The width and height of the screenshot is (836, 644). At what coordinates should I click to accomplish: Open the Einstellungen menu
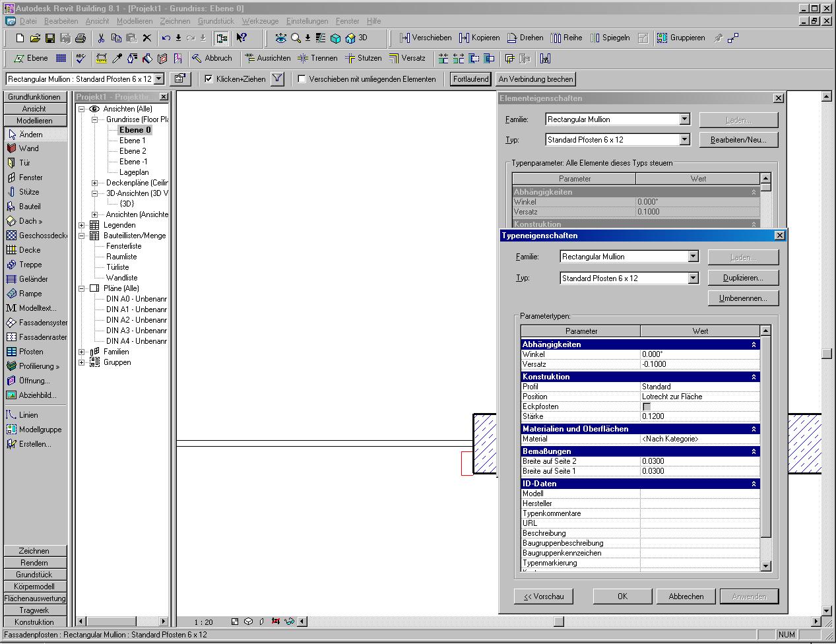click(307, 21)
